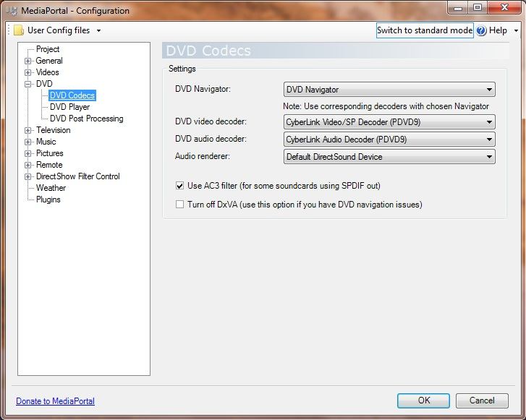Select the DVD Codecs tree item

(x=72, y=95)
